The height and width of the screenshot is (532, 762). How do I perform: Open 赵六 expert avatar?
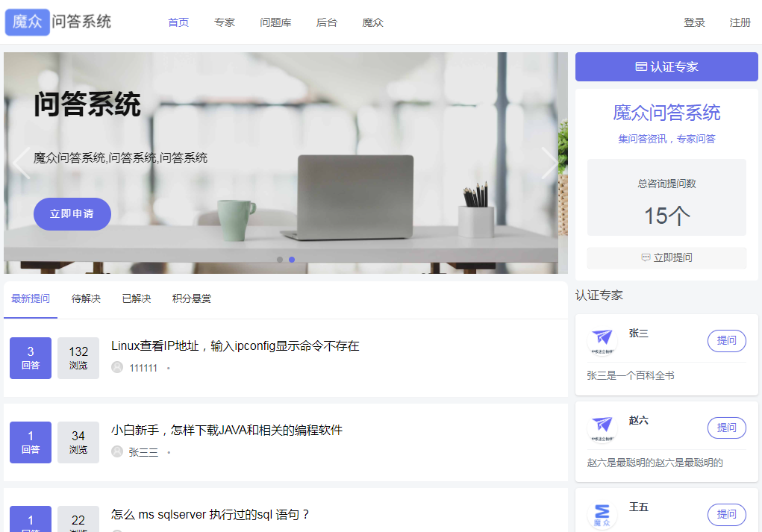click(x=602, y=427)
